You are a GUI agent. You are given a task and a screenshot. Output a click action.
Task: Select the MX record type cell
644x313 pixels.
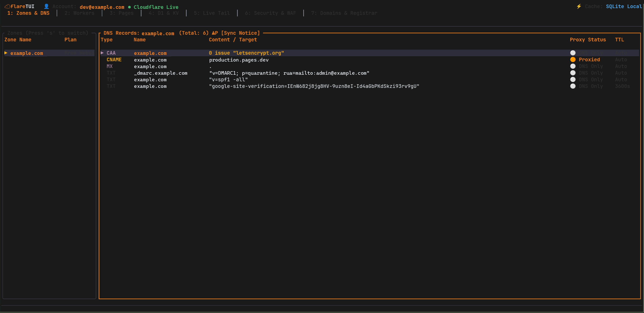[x=109, y=66]
